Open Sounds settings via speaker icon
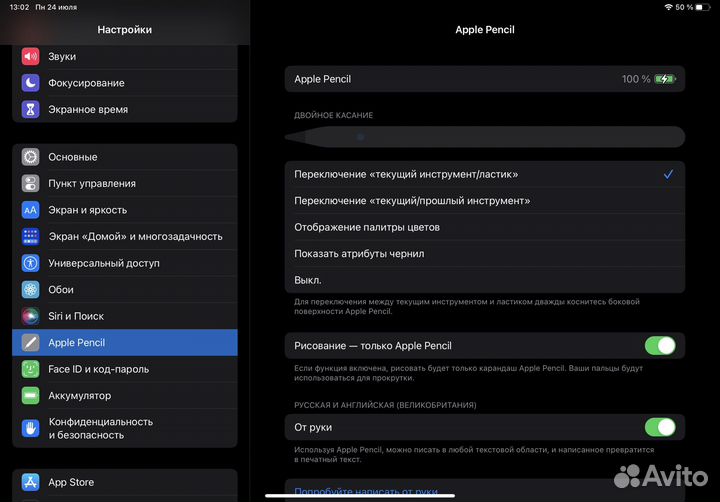 point(31,57)
